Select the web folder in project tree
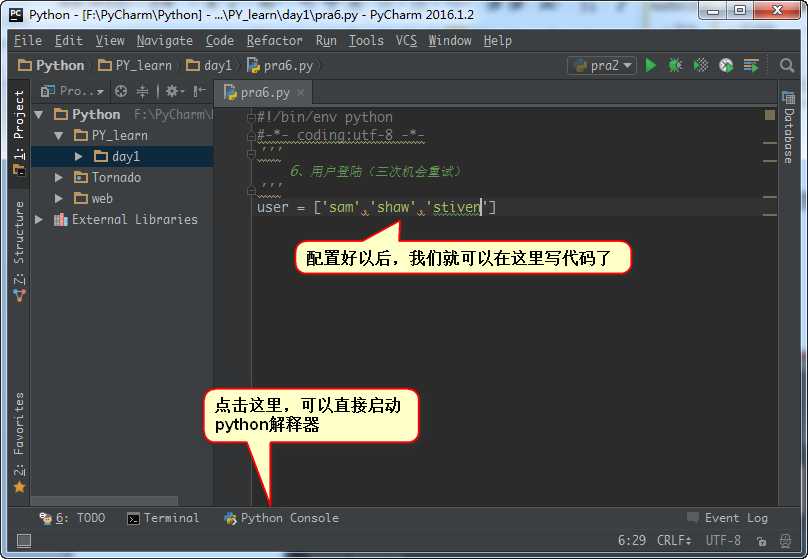Viewport: 808px width, 559px height. tap(102, 199)
